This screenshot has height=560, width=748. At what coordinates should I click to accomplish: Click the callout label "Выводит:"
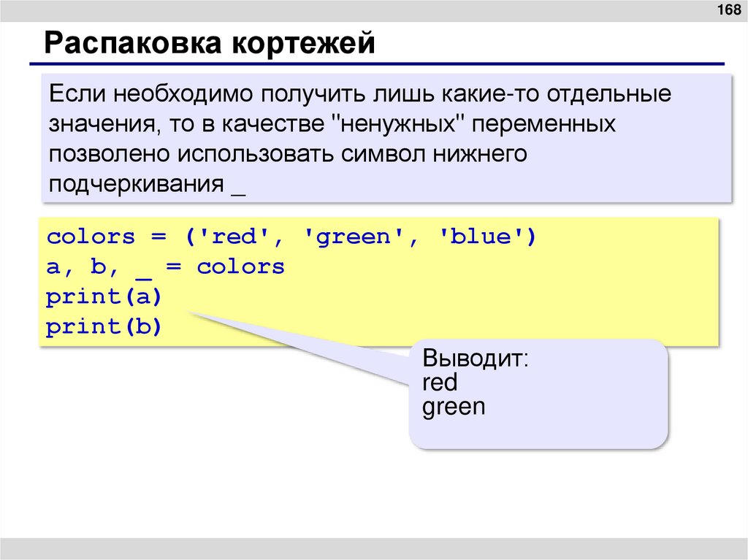[476, 358]
